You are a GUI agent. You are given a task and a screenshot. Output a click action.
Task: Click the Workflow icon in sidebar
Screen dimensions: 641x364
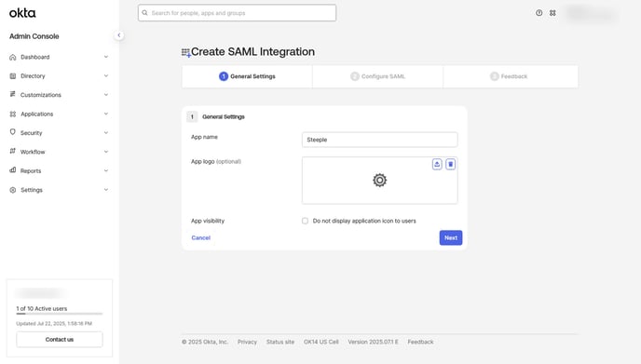[x=13, y=151]
